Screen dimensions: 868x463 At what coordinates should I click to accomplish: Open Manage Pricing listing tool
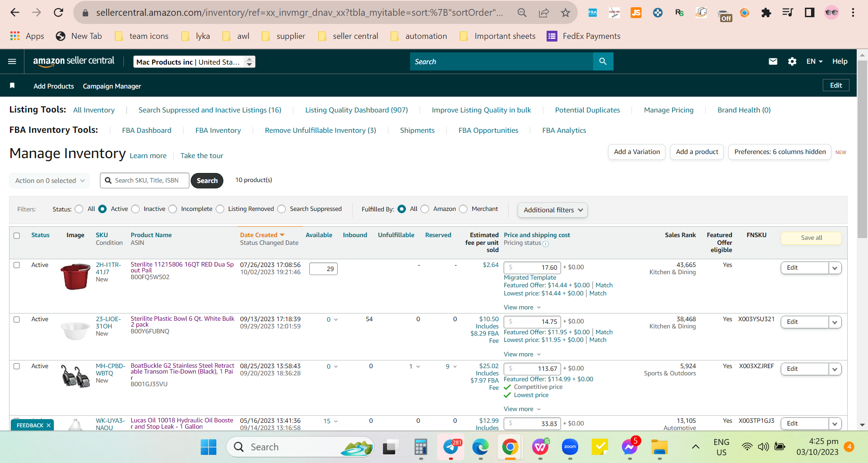pos(669,110)
